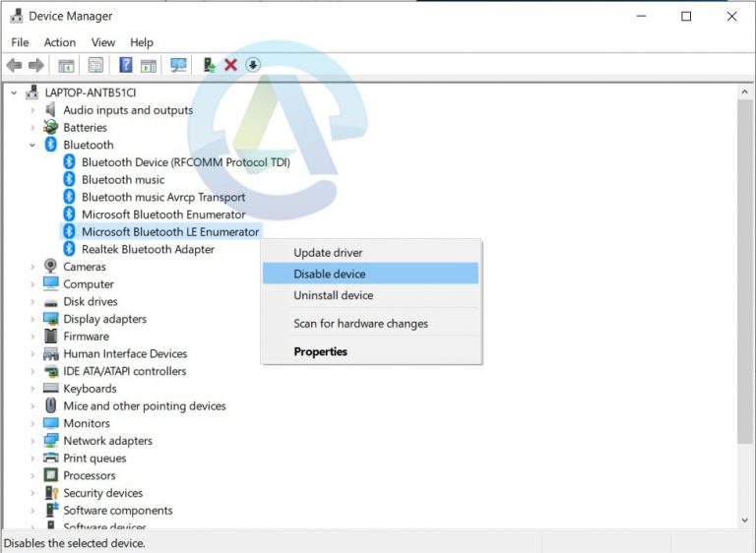Click the Firmware category icon
Image resolution: width=756 pixels, height=553 pixels.
50,337
